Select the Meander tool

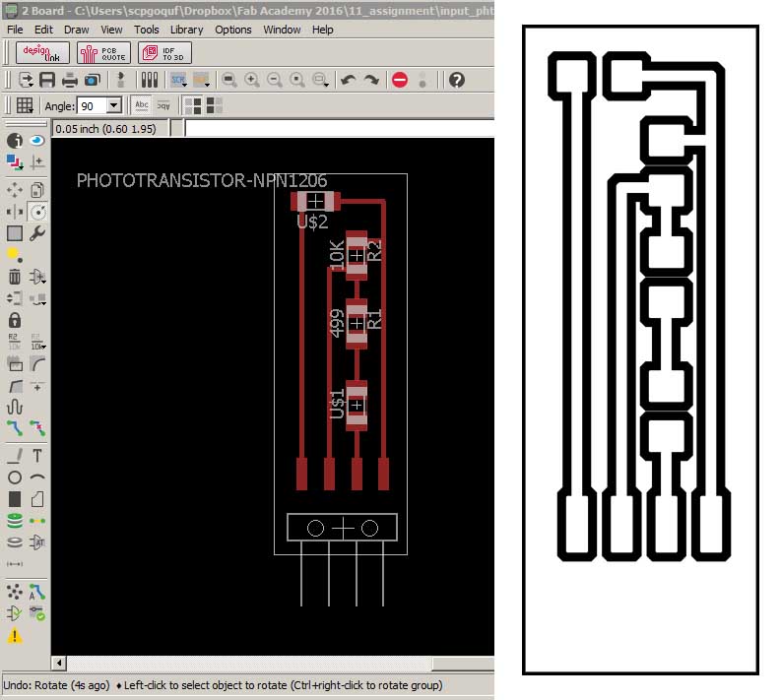coord(15,407)
